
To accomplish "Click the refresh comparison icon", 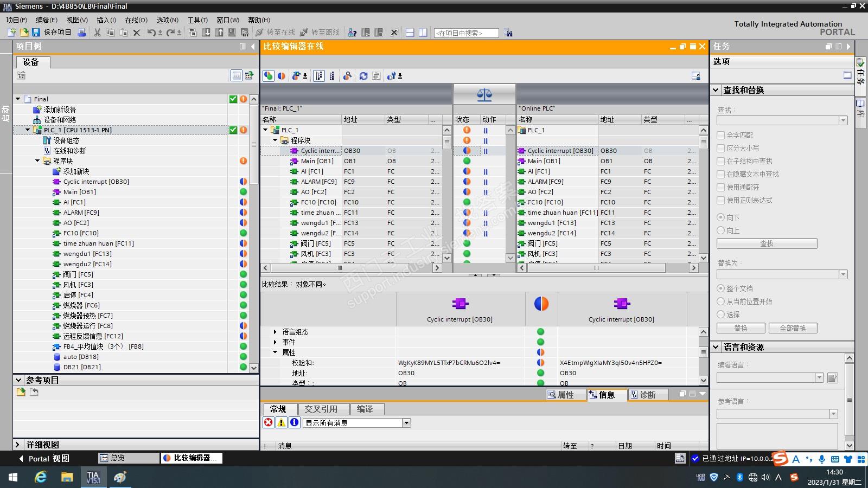I will (363, 76).
